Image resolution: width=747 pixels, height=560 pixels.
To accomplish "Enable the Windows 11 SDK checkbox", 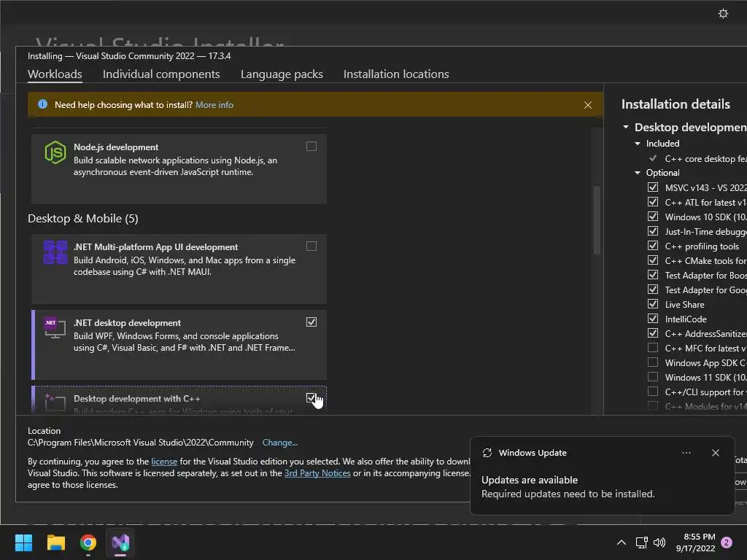I will click(x=653, y=377).
